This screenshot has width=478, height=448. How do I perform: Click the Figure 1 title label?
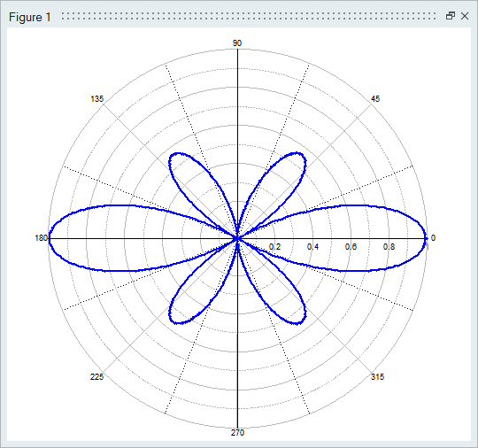[x=29, y=17]
